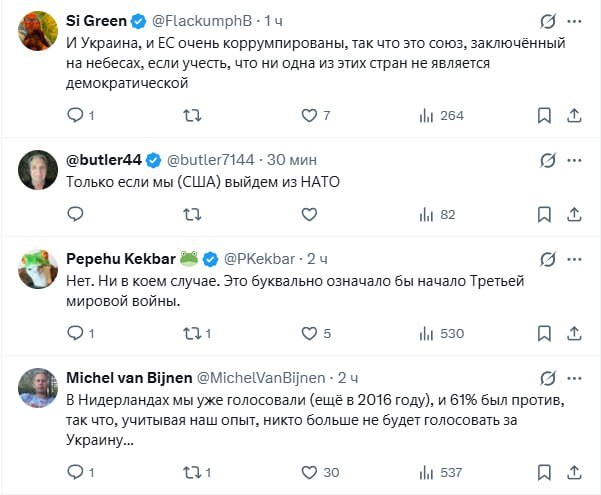Bookmark Si Green's tweet

tap(545, 115)
